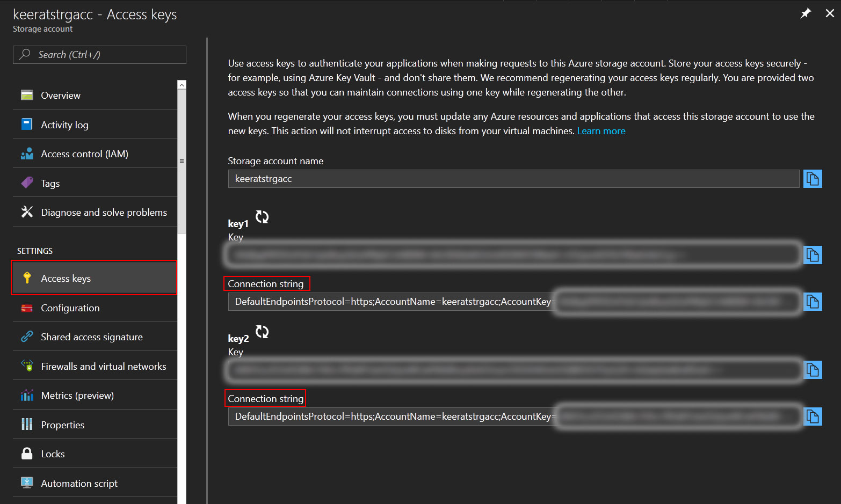Click the Storage account name field
Image resolution: width=841 pixels, height=504 pixels.
click(x=513, y=179)
